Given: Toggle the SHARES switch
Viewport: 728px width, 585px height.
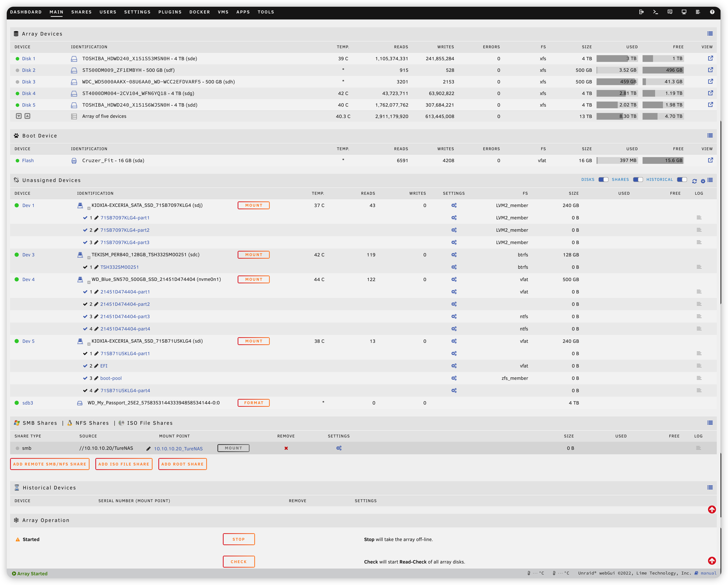Looking at the screenshot, I should tap(638, 179).
